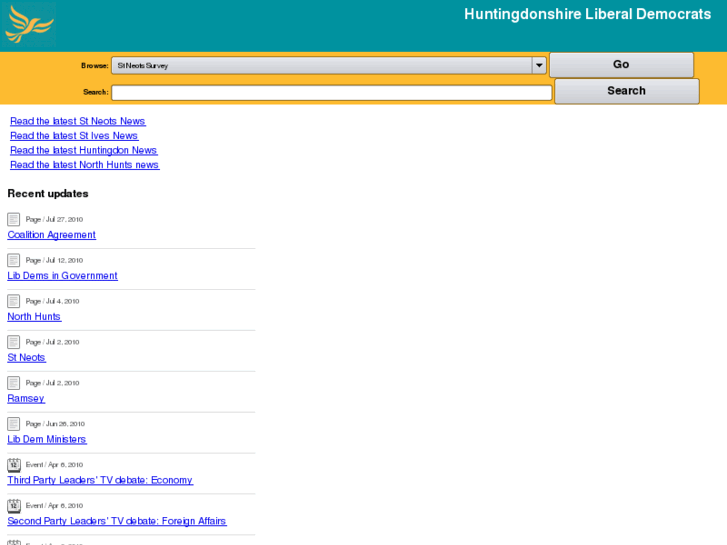
Task: Click the Recent updates heading
Action: pos(48,193)
